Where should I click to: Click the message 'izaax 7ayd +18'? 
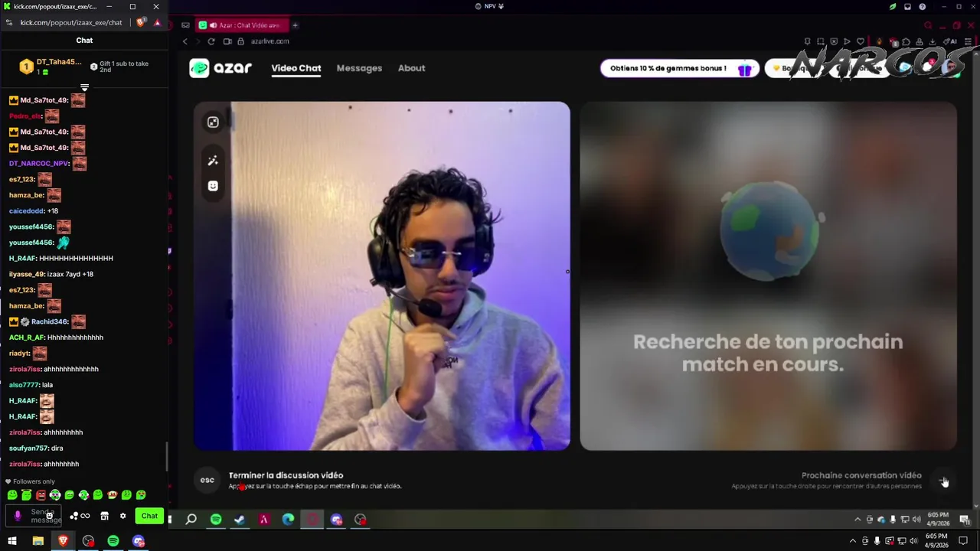pos(70,274)
